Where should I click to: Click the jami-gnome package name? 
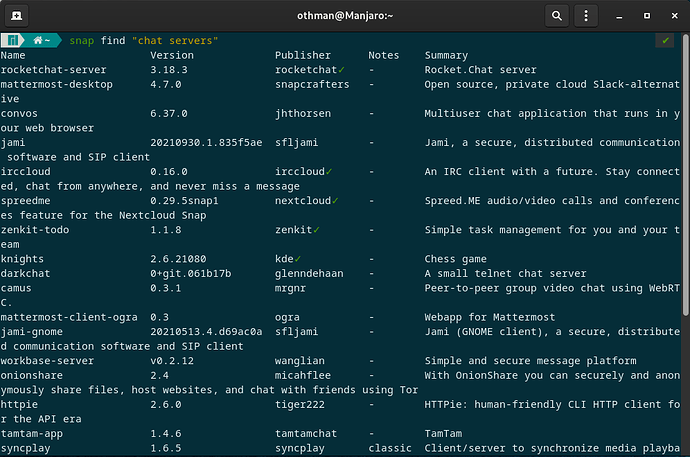click(32, 332)
